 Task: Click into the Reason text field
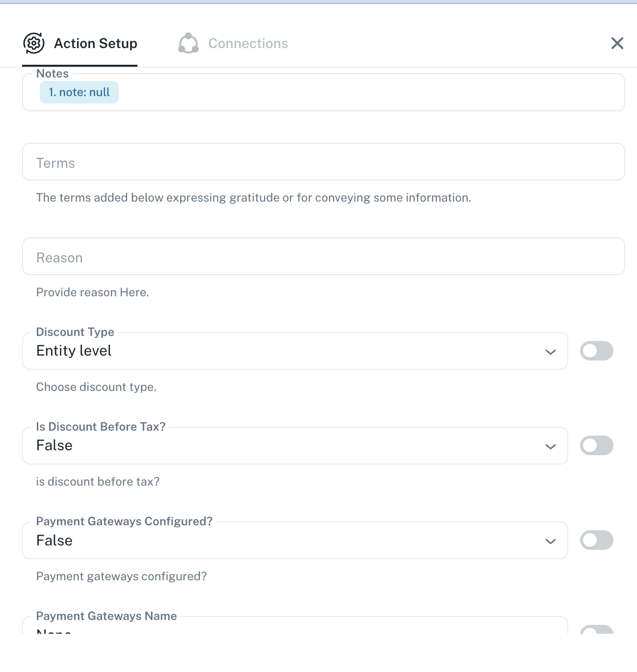click(323, 257)
